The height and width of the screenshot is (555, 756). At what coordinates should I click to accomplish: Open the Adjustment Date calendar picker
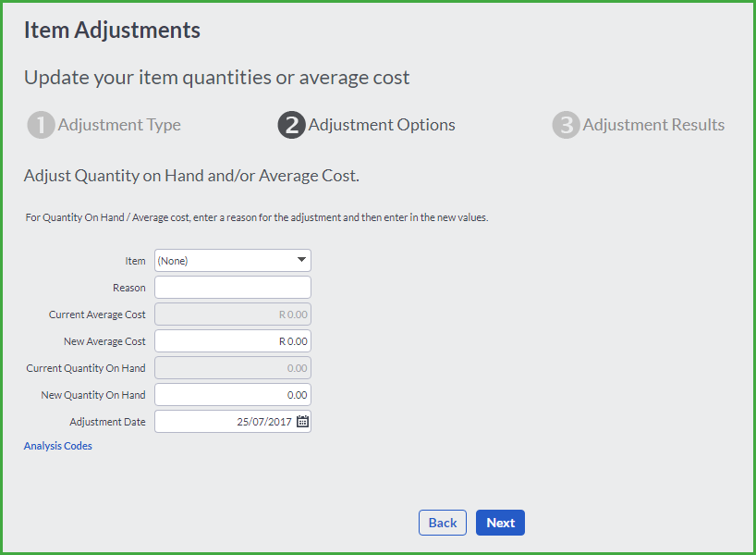pyautogui.click(x=302, y=421)
